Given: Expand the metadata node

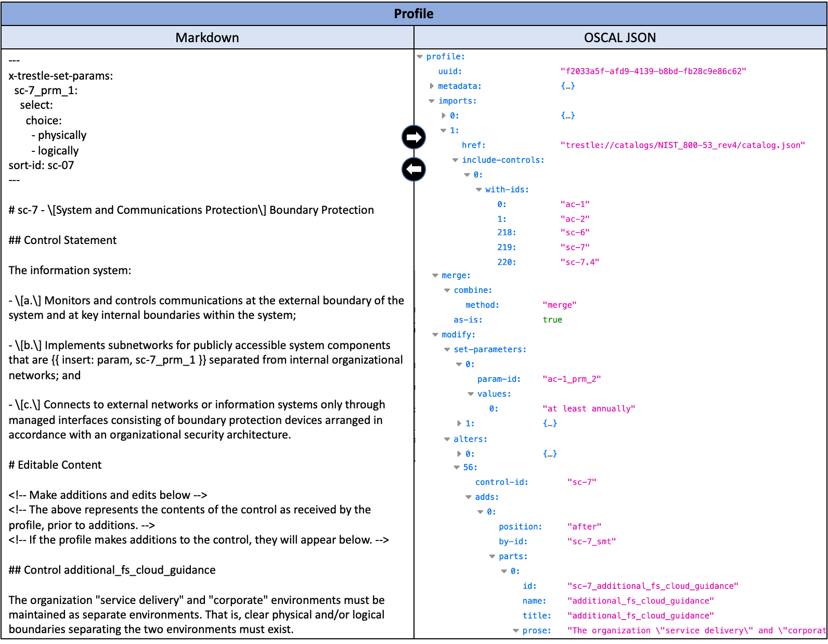Looking at the screenshot, I should (432, 86).
